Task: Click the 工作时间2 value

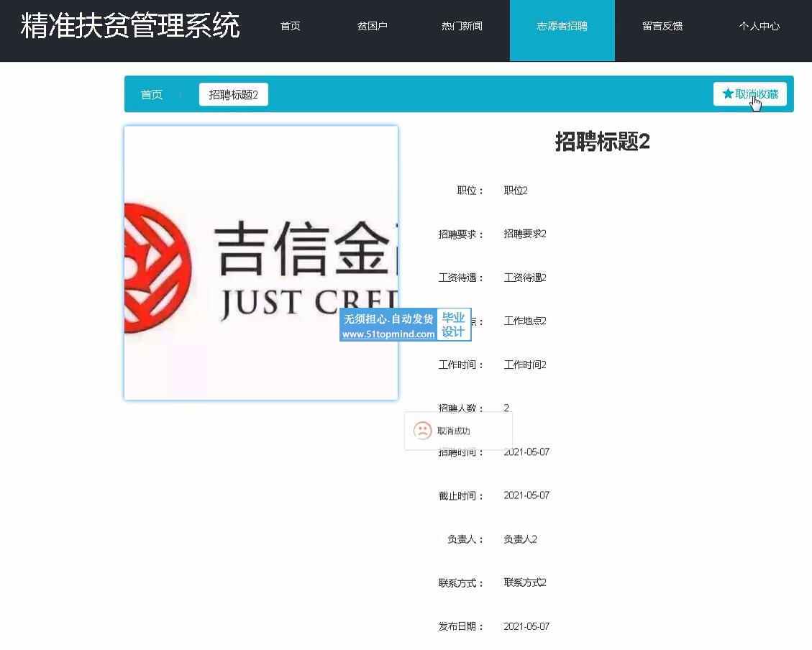Action: point(525,365)
